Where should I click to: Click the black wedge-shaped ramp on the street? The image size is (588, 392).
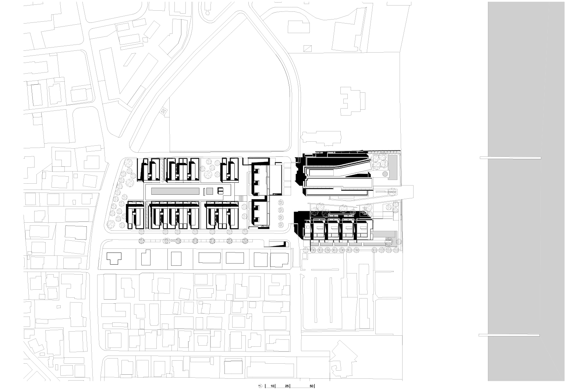click(278, 243)
